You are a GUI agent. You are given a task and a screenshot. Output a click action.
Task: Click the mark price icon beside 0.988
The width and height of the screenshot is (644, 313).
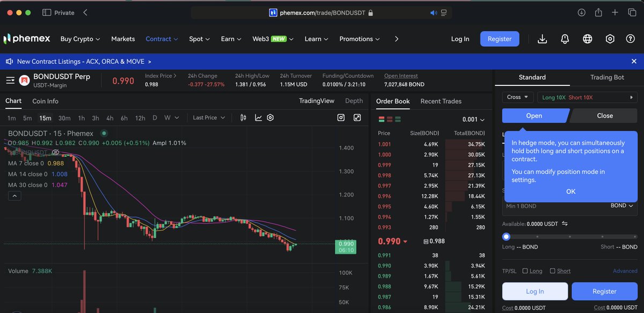pyautogui.click(x=426, y=242)
